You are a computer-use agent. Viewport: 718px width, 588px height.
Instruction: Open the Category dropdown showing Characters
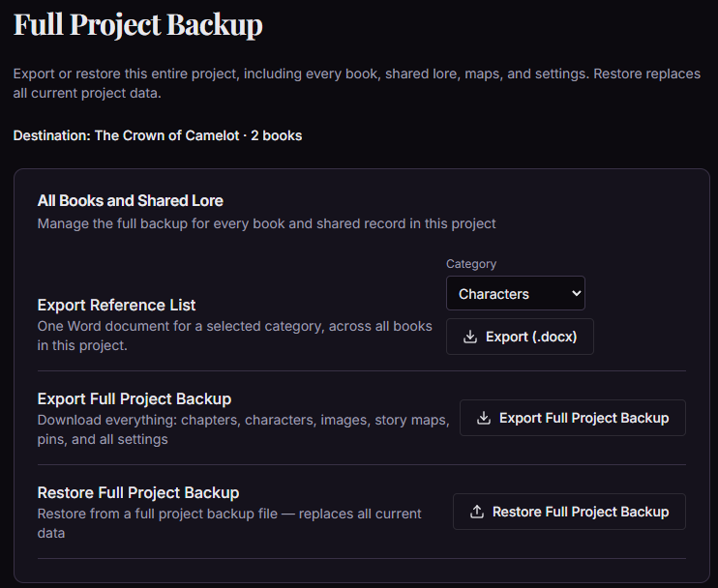click(516, 293)
